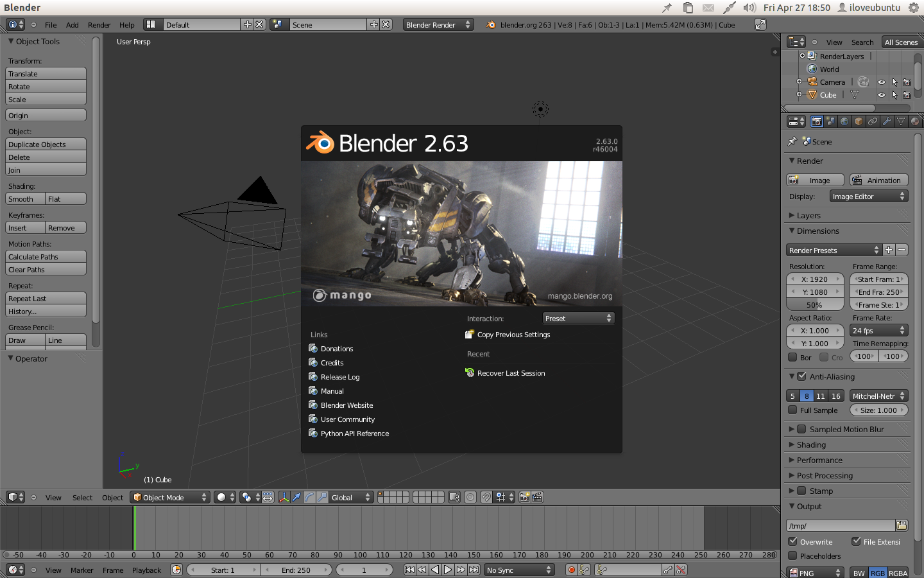The width and height of the screenshot is (924, 578).
Task: Open the Add menu
Action: (x=72, y=25)
